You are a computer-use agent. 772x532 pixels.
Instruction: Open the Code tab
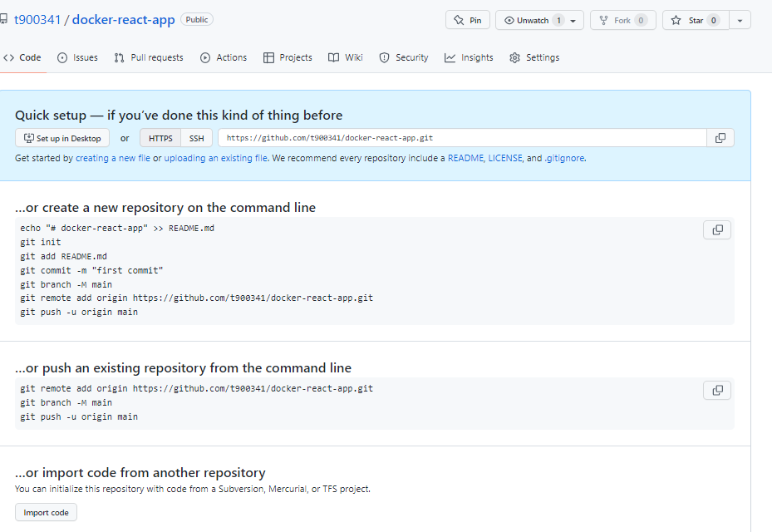coord(22,57)
